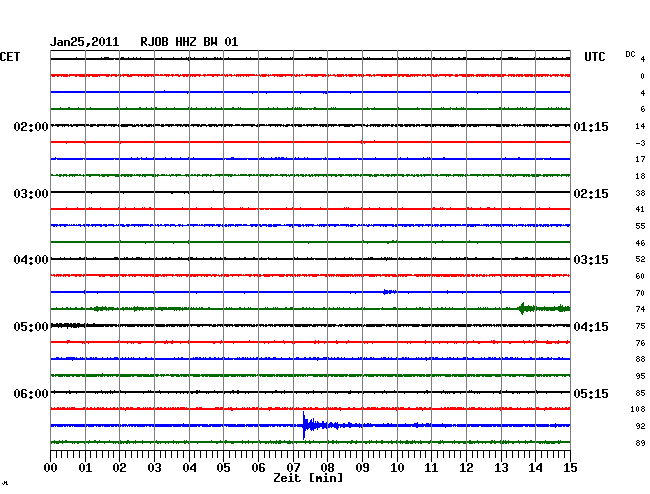Click the DC value "89"
Viewport: 650px width, 494px height.
click(640, 443)
